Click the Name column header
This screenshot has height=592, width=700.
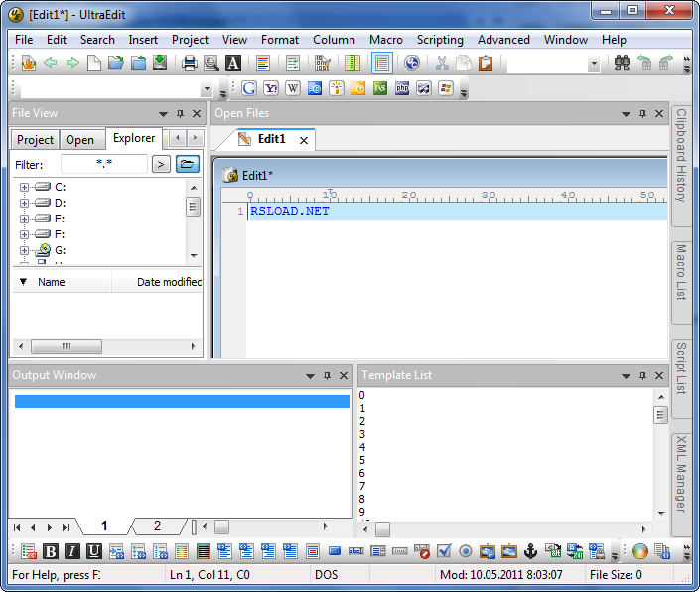click(x=62, y=282)
